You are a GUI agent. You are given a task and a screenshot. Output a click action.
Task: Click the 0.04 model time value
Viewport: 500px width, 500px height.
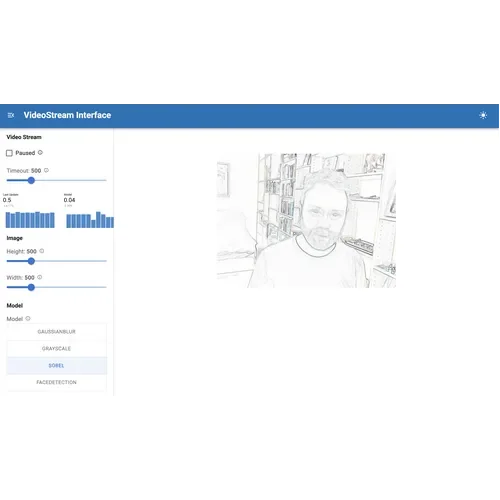(69, 200)
